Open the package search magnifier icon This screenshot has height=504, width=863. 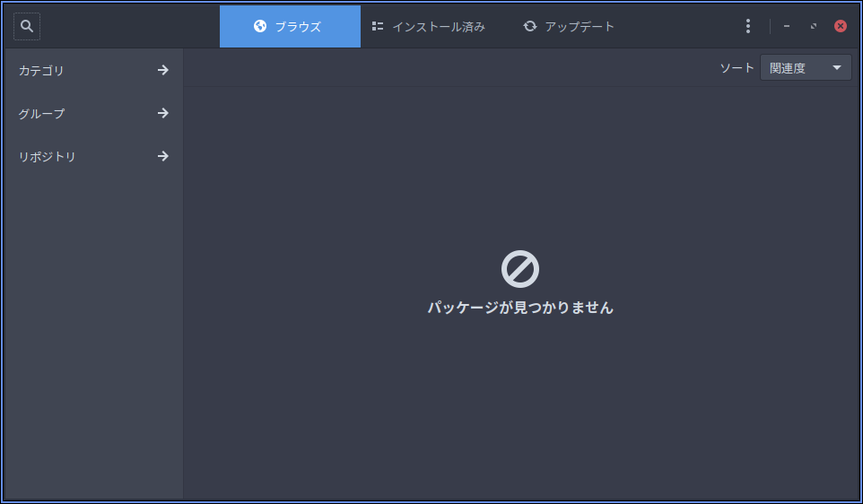[x=26, y=26]
